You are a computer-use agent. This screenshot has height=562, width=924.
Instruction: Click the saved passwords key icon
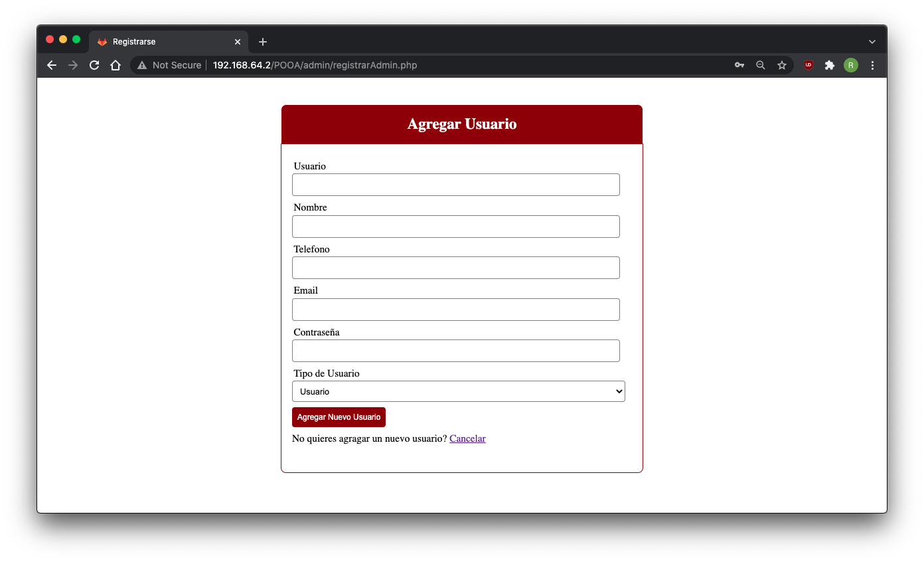tap(739, 64)
